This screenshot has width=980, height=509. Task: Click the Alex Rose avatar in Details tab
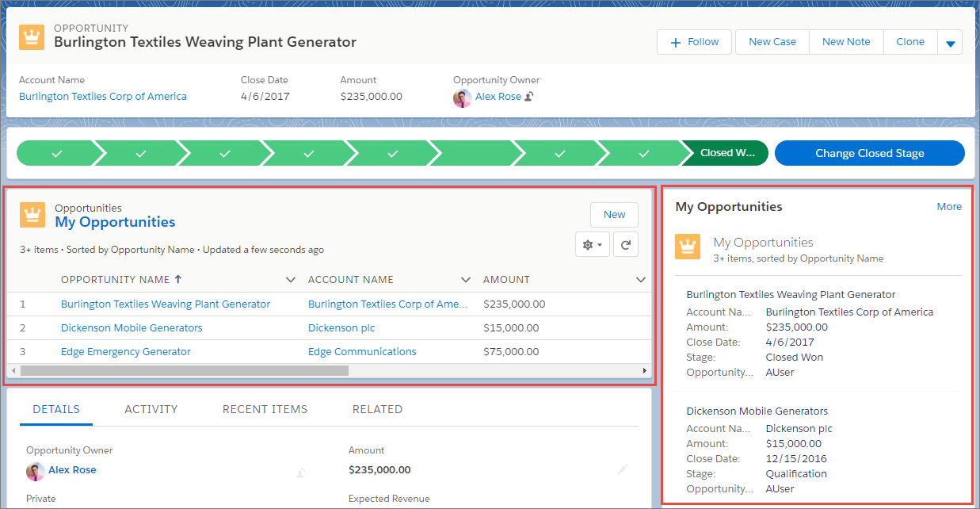pos(35,471)
